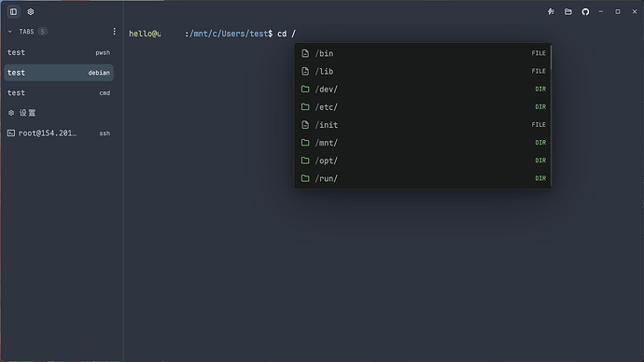The width and height of the screenshot is (644, 362).
Task: Choose the /lib suggestion entry
Action: point(423,72)
